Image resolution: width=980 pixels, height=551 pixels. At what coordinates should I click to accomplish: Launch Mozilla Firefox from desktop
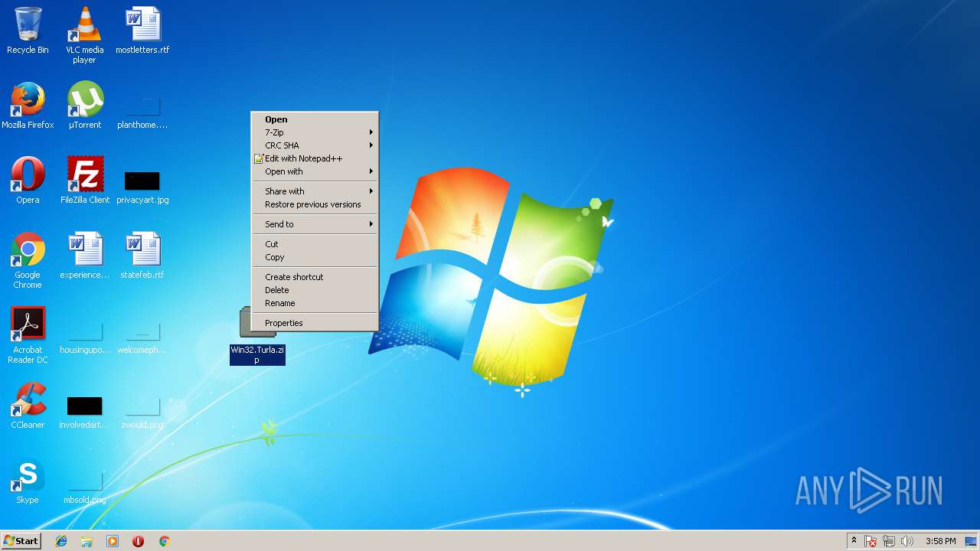[x=28, y=106]
